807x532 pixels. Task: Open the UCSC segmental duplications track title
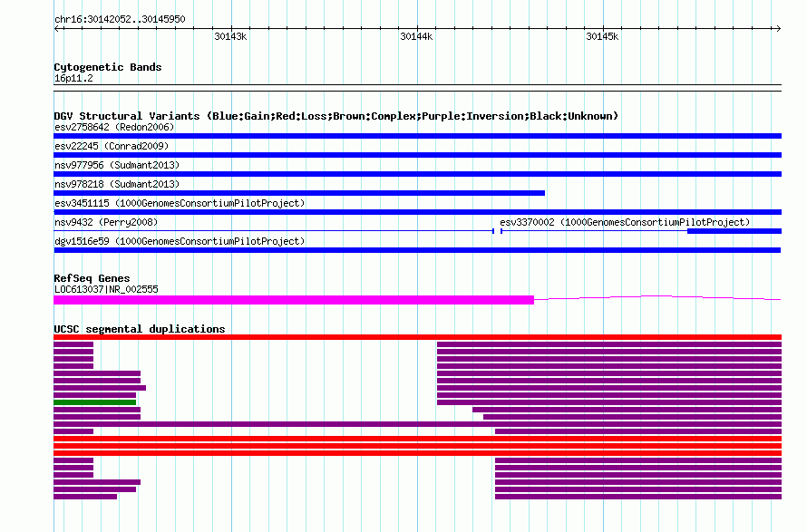(140, 329)
